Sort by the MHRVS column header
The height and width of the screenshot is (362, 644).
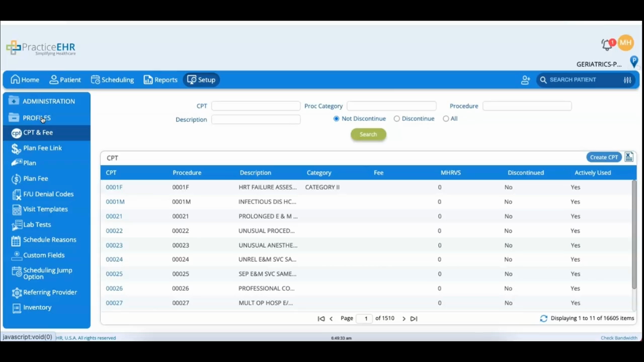tap(450, 172)
